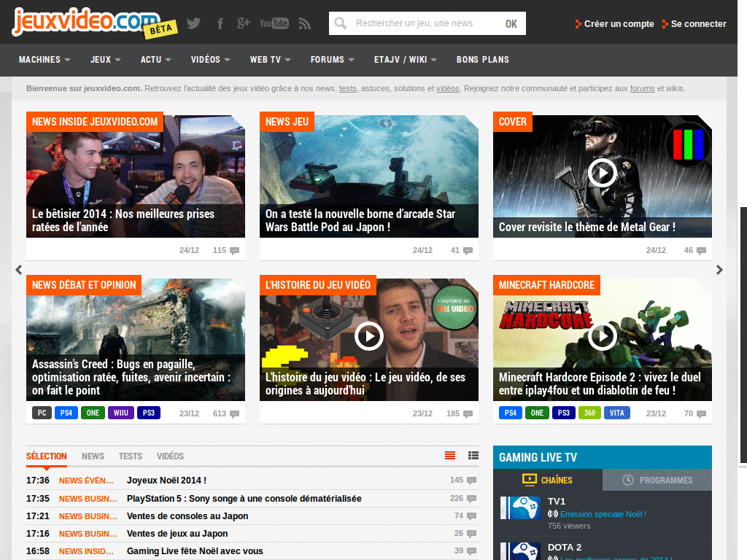Viewport: 747px width, 560px height.
Task: Click WIIU platform tag on Assassin's Creed
Action: coord(121,413)
